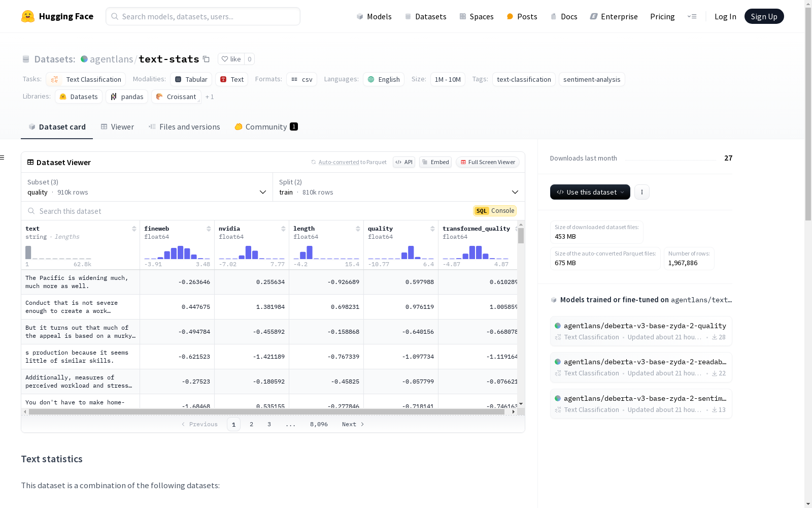Open the more options kebab menu
Image resolution: width=812 pixels, height=508 pixels.
point(642,192)
